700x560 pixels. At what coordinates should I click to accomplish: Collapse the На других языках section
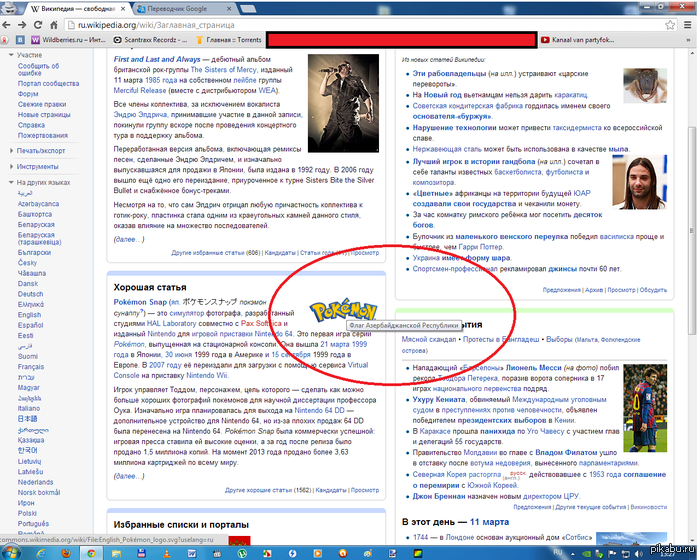(43, 183)
